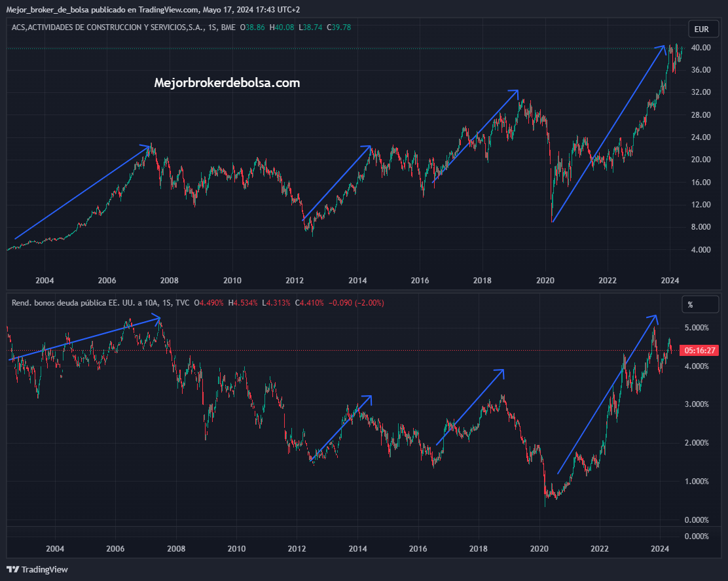Click the O38.86 open value in the ACS legend

tap(253, 27)
